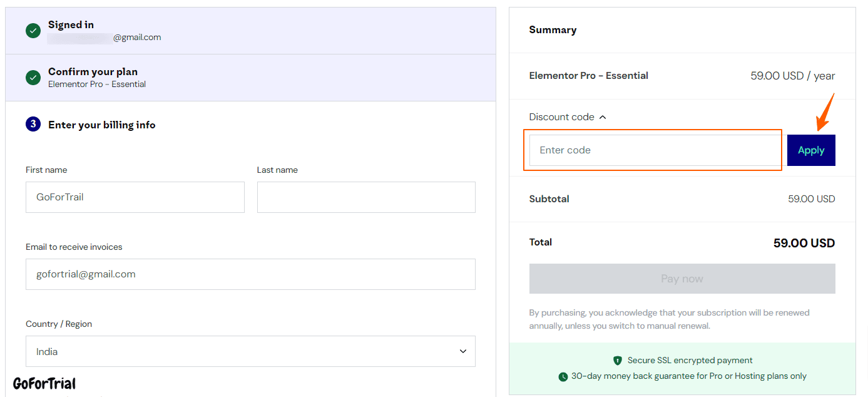
Task: Click the Email to receive invoices label
Action: point(74,247)
